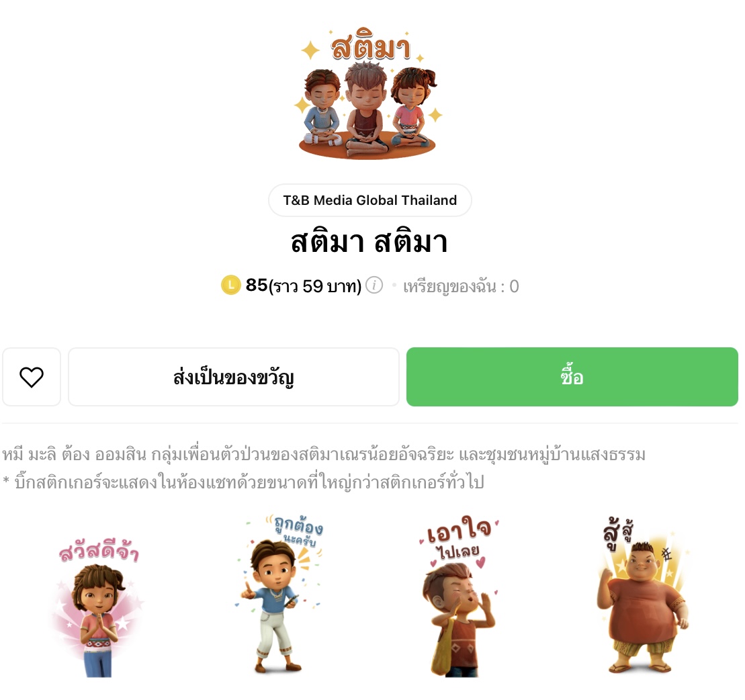This screenshot has width=745, height=700.
Task: Click the (ราว 59 บาท) approximate price text
Action: (x=315, y=286)
